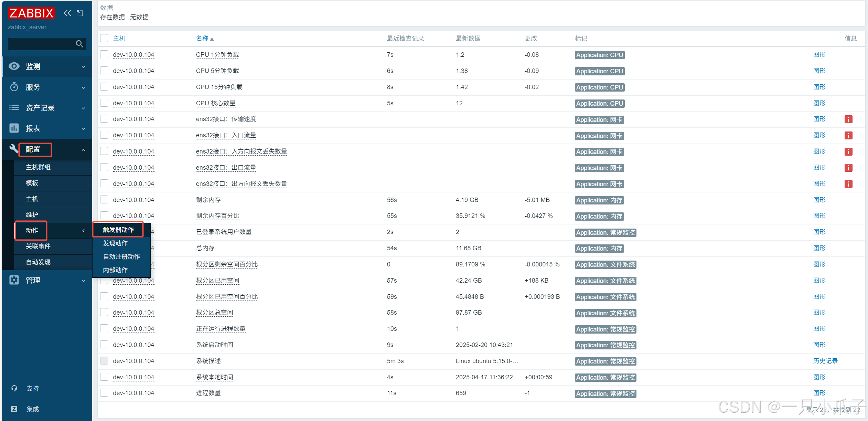Click into the sidebar search field

[41, 44]
